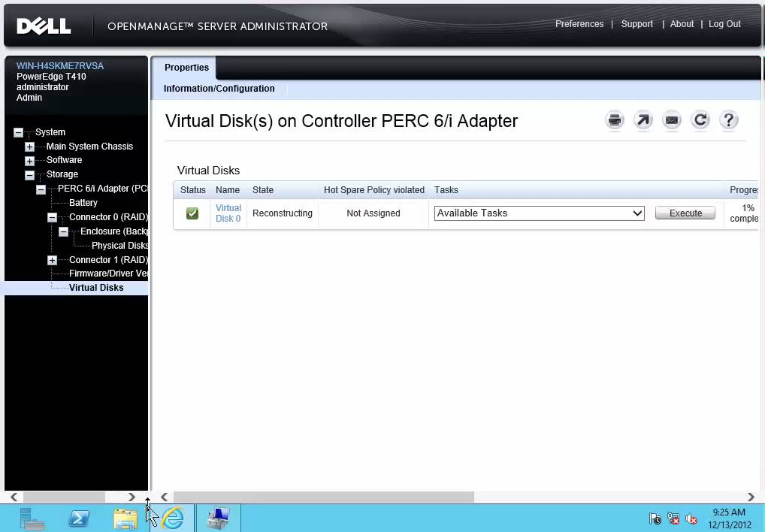Launch PowerShell from the taskbar
Image resolution: width=765 pixels, height=532 pixels.
click(x=79, y=518)
